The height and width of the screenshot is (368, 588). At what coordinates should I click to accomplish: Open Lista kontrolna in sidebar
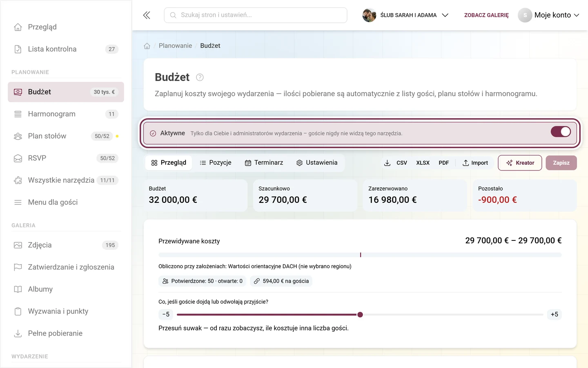(x=66, y=49)
